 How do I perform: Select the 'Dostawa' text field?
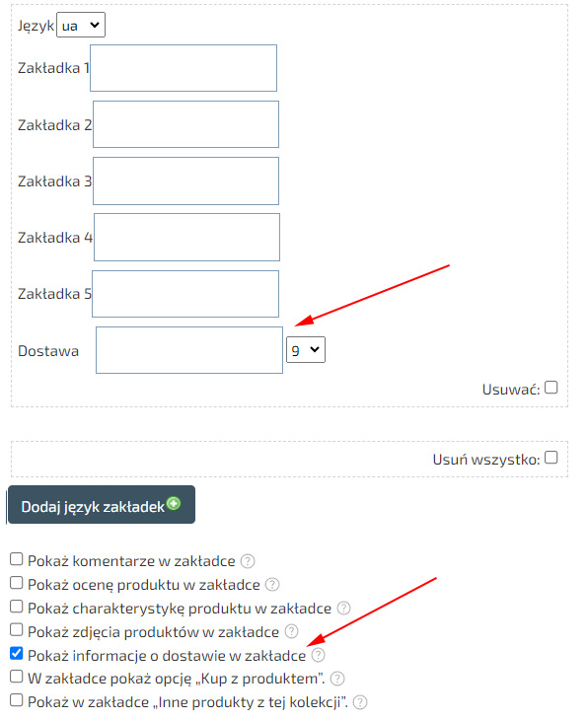[189, 350]
